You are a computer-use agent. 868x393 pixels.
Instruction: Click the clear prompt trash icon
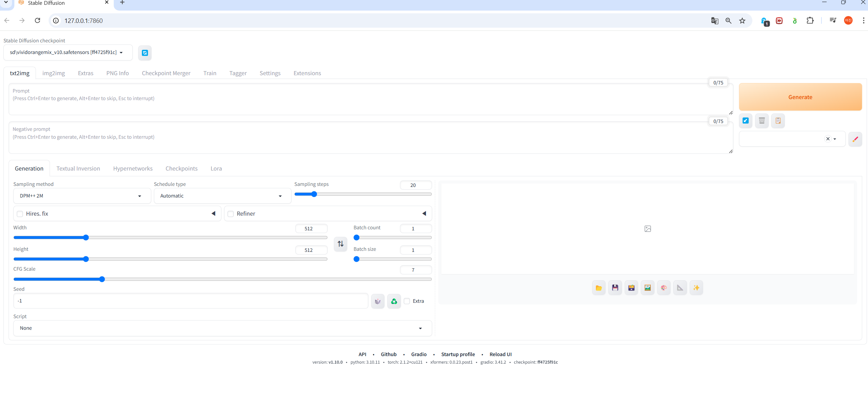762,121
